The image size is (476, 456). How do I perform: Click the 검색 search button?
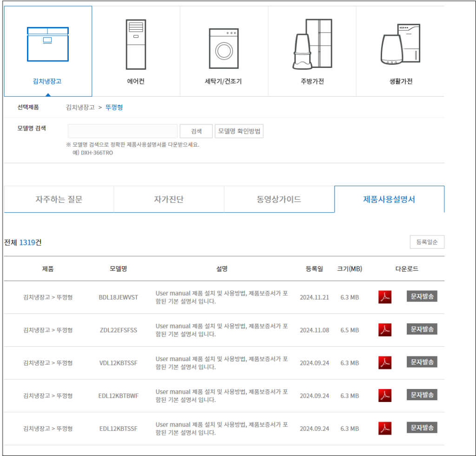pyautogui.click(x=196, y=131)
